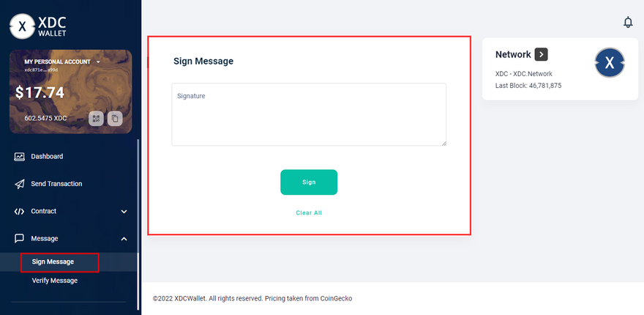Focus the Signature text area

309,114
